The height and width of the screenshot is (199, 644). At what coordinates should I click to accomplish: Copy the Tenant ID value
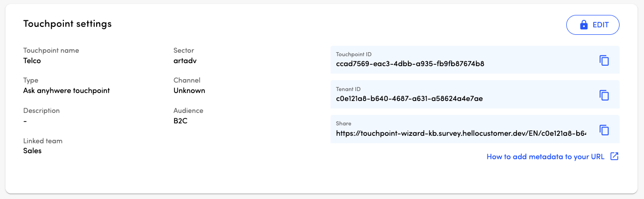[x=604, y=95]
